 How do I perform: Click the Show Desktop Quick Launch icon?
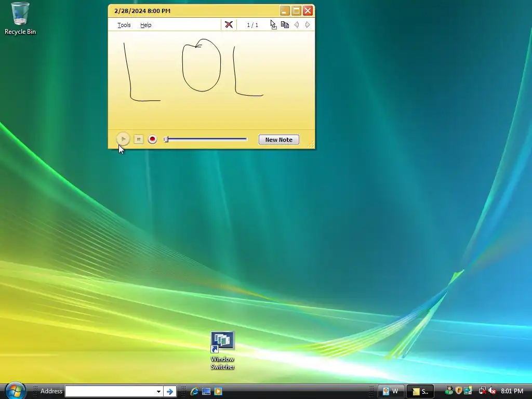pyautogui.click(x=206, y=391)
